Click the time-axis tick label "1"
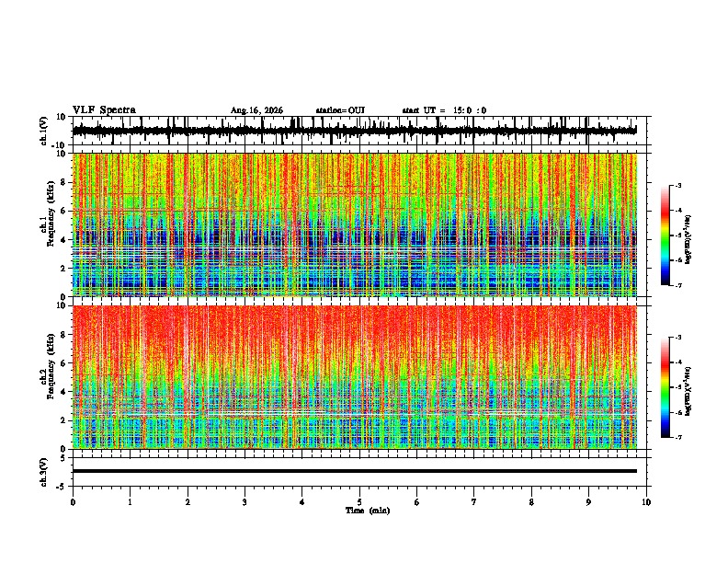The width and height of the screenshot is (728, 563). pos(131,502)
